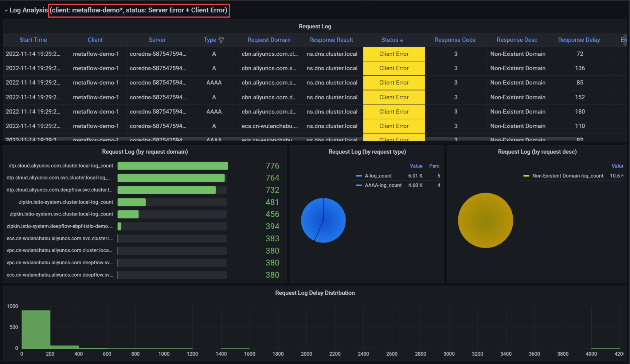The image size is (630, 364).
Task: Click Client Error cell with delay 152
Action: coord(394,97)
